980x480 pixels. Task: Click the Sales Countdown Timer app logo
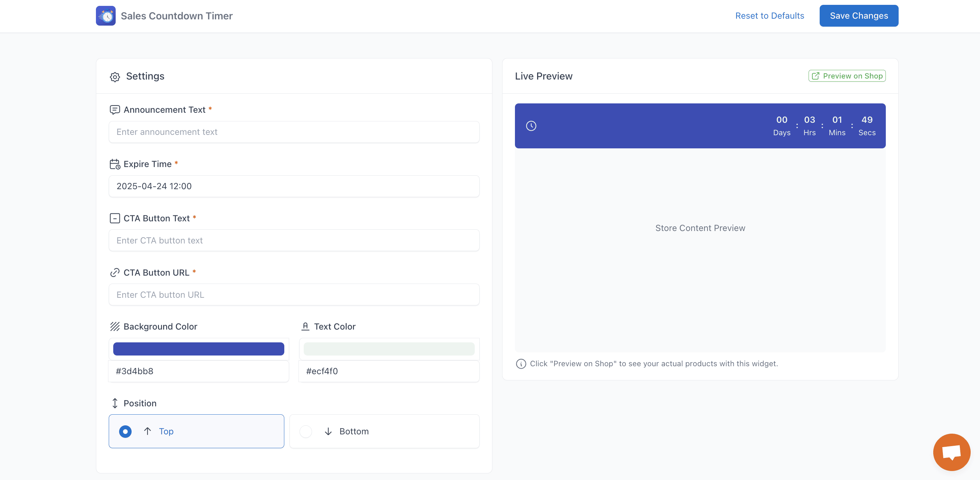tap(105, 16)
